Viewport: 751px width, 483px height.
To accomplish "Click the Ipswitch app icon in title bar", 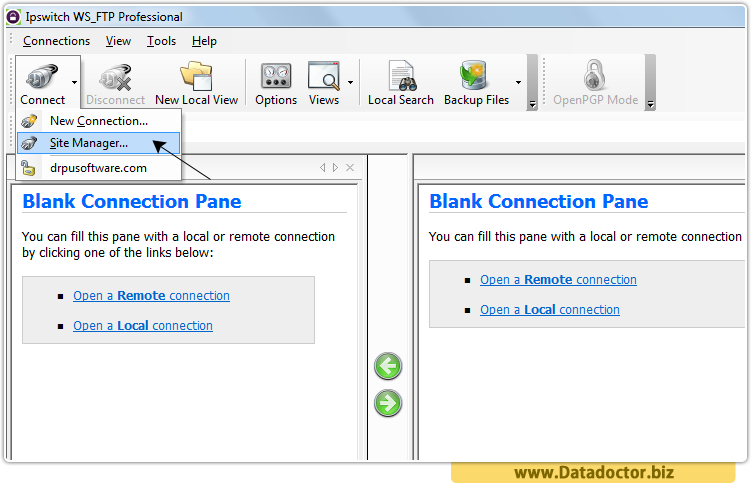I will click(x=13, y=17).
